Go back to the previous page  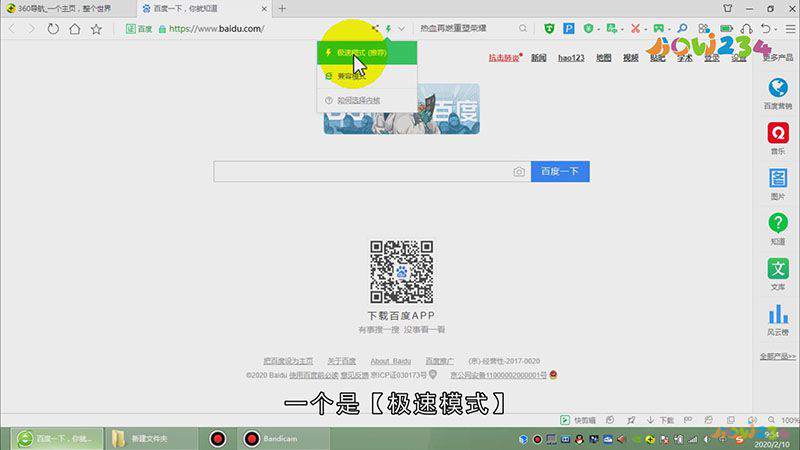pyautogui.click(x=12, y=29)
